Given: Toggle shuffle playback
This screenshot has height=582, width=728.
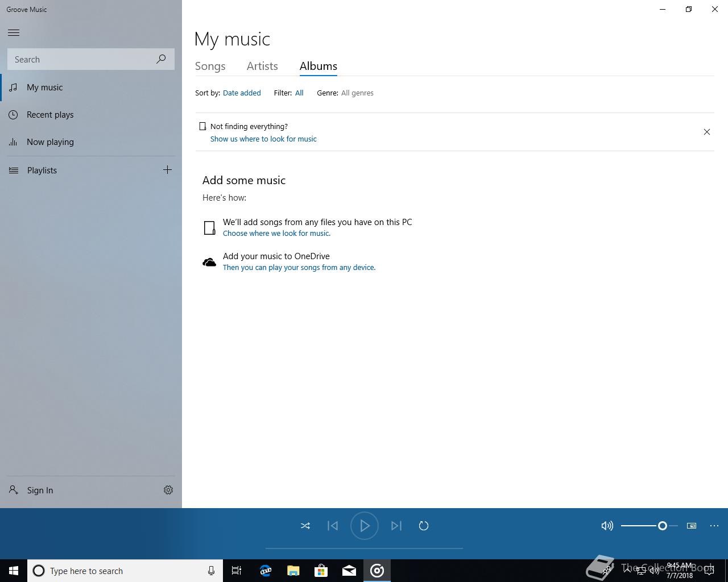Looking at the screenshot, I should 305,526.
